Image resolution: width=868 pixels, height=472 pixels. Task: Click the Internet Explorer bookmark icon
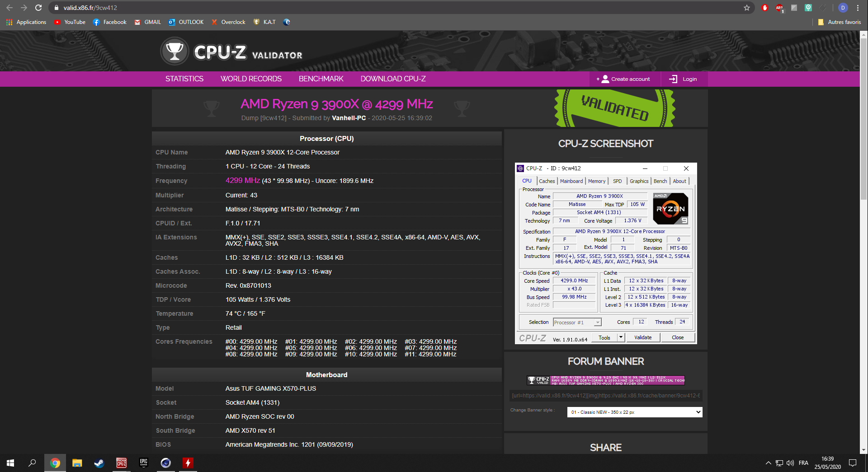[287, 22]
